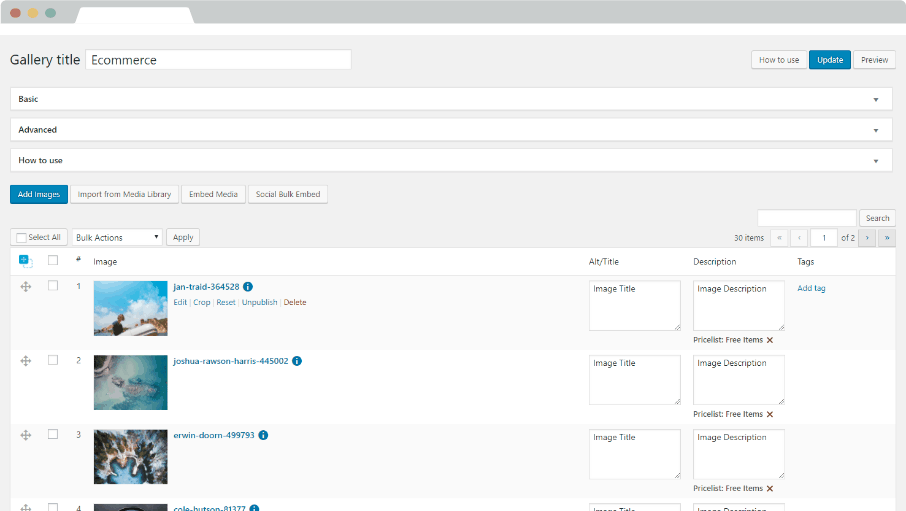Open the erwin-doorn-499793 image link

(x=214, y=435)
